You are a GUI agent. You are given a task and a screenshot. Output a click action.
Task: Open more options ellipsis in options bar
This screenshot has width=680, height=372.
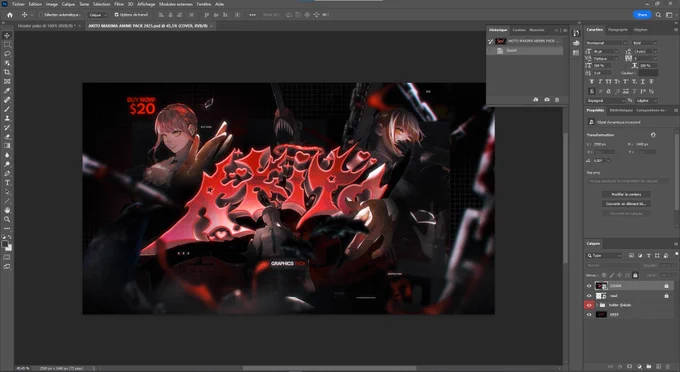(252, 15)
